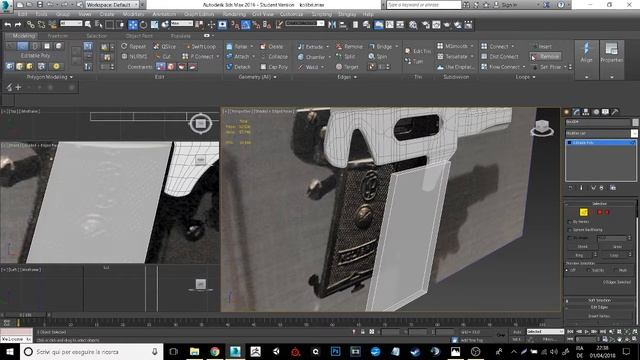Click the Remove button in Loops panel
Viewport: 640px width, 360px height.
coord(546,56)
